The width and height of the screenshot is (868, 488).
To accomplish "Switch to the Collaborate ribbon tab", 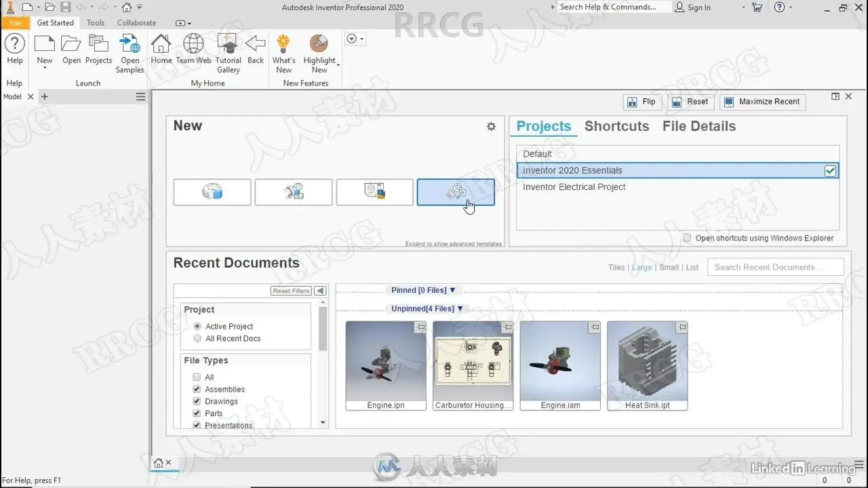I will click(136, 23).
